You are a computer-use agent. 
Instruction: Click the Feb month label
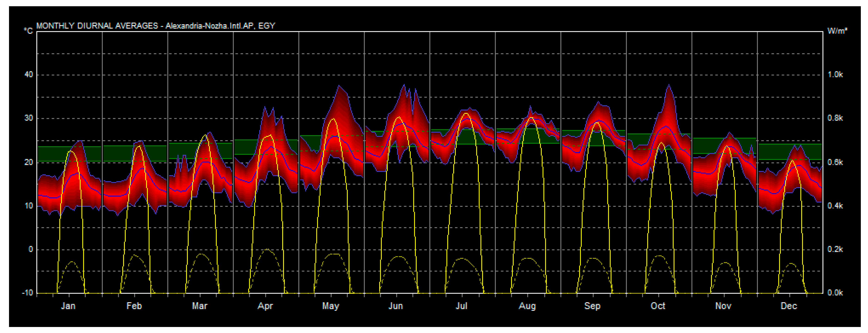[x=134, y=306]
